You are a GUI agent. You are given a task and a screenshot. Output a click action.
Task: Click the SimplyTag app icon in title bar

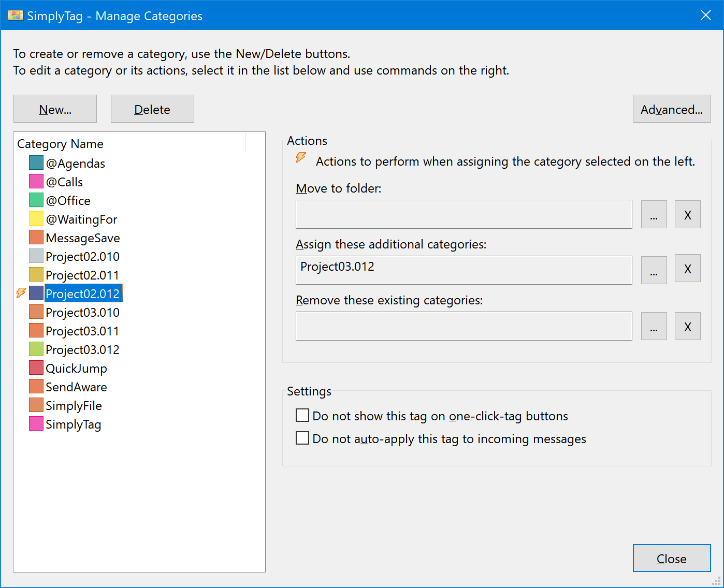(16, 15)
